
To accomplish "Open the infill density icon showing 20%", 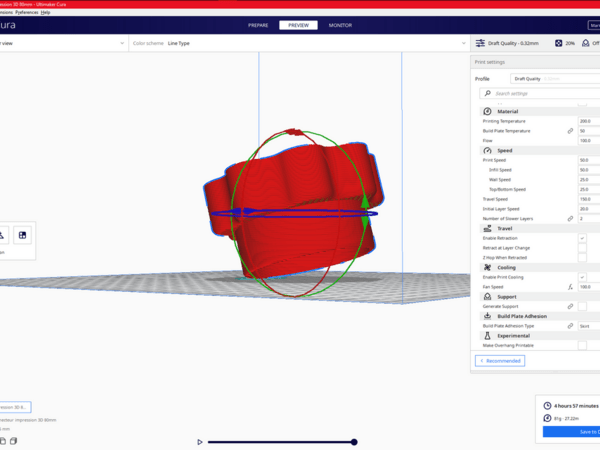I will (x=558, y=44).
